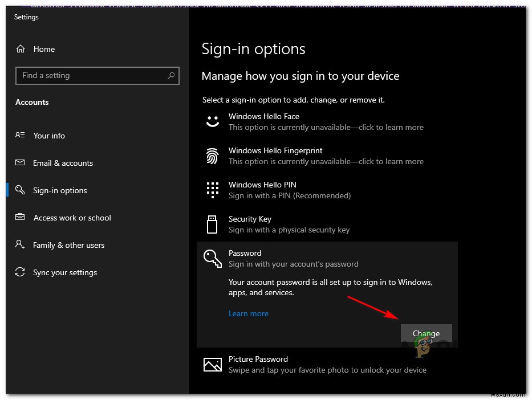Click the Password key icon

(x=212, y=258)
